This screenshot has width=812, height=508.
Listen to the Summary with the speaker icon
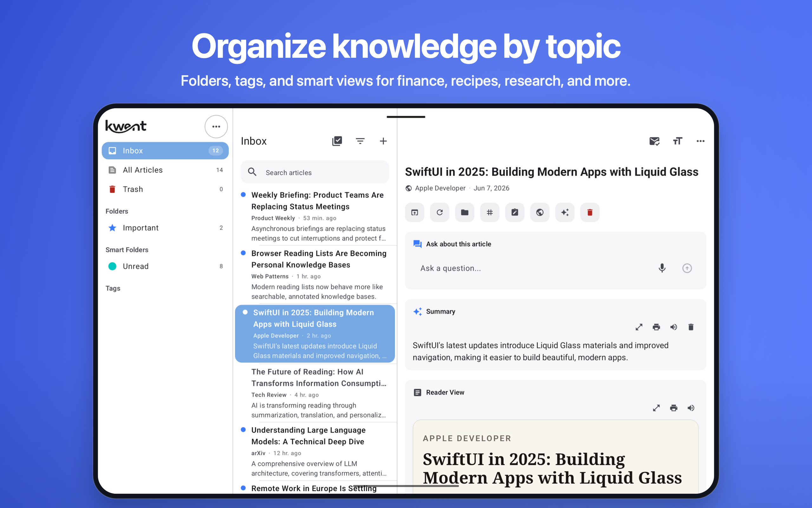pyautogui.click(x=673, y=327)
